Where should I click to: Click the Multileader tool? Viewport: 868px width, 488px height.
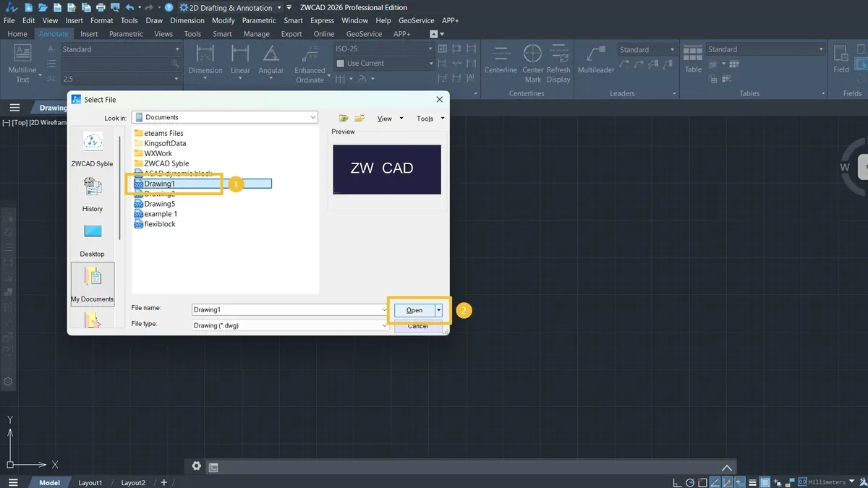point(596,60)
